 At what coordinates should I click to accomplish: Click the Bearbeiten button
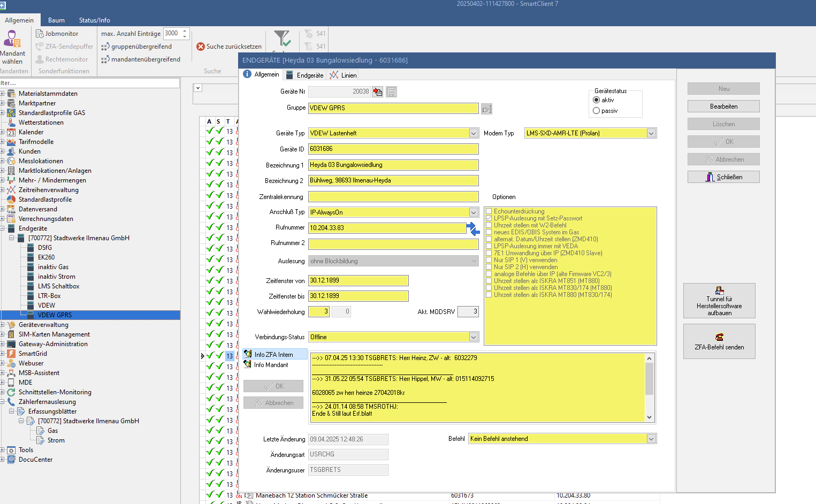(x=723, y=106)
